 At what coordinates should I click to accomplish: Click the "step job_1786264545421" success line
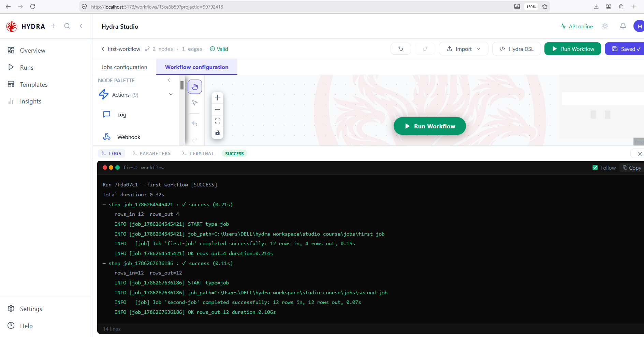168,205
